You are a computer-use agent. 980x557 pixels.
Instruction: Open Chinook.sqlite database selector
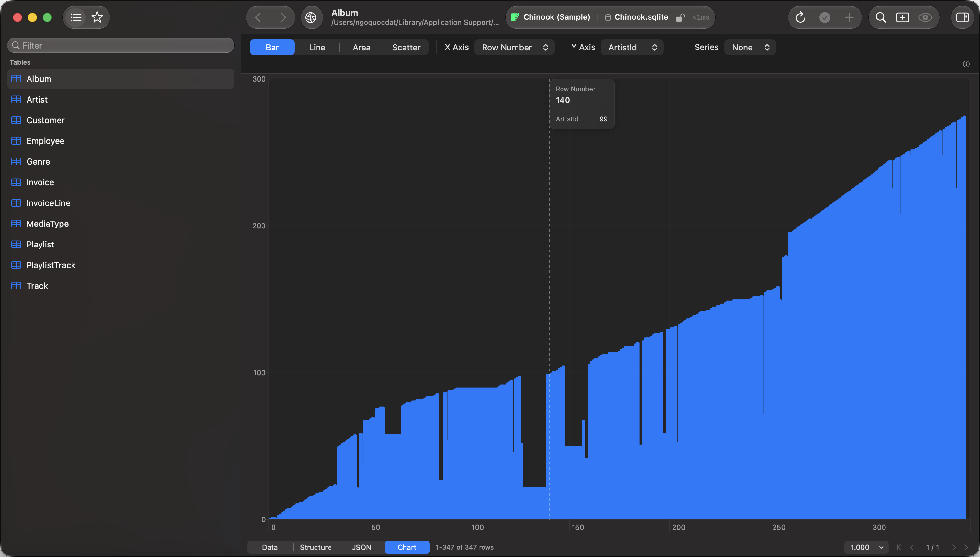pos(636,17)
